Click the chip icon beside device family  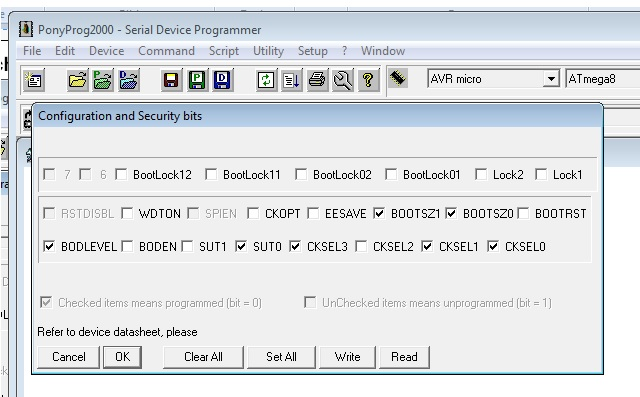tap(398, 78)
